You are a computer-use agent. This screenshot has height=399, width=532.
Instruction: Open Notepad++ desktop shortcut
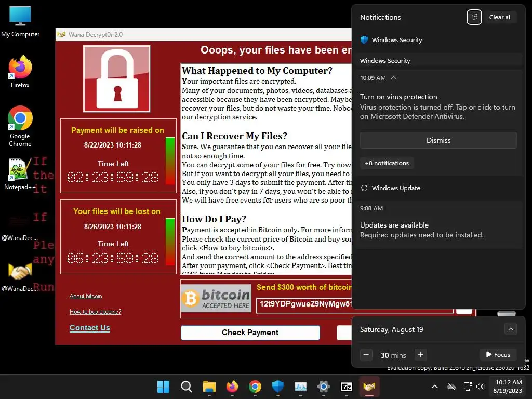[x=20, y=174]
